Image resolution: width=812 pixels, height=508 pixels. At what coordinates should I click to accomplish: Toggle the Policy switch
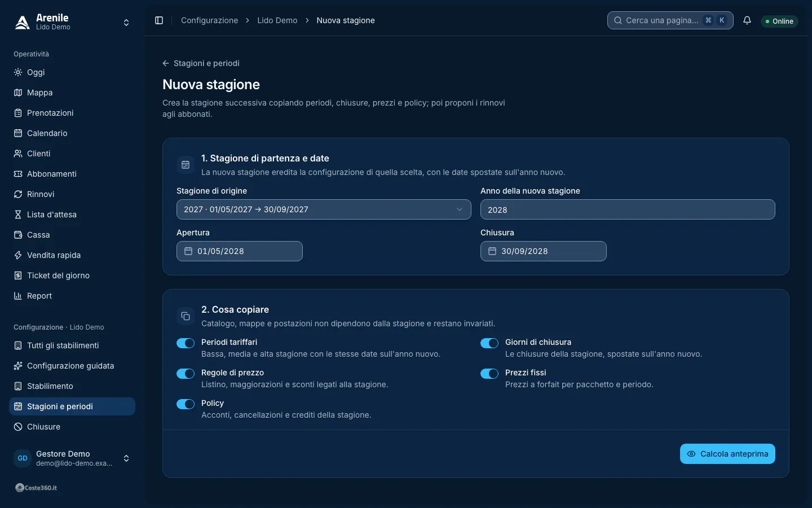point(186,404)
